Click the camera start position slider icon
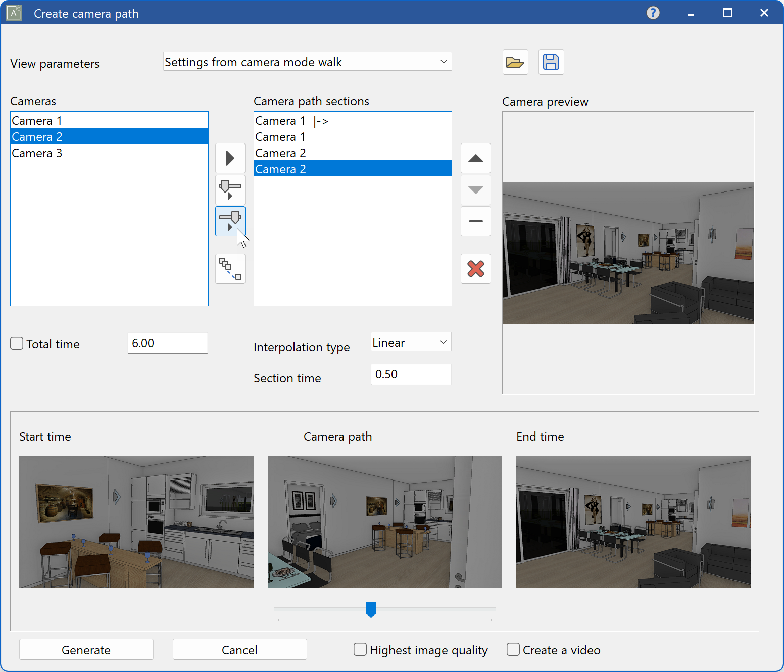This screenshot has height=672, width=784. coord(230,189)
